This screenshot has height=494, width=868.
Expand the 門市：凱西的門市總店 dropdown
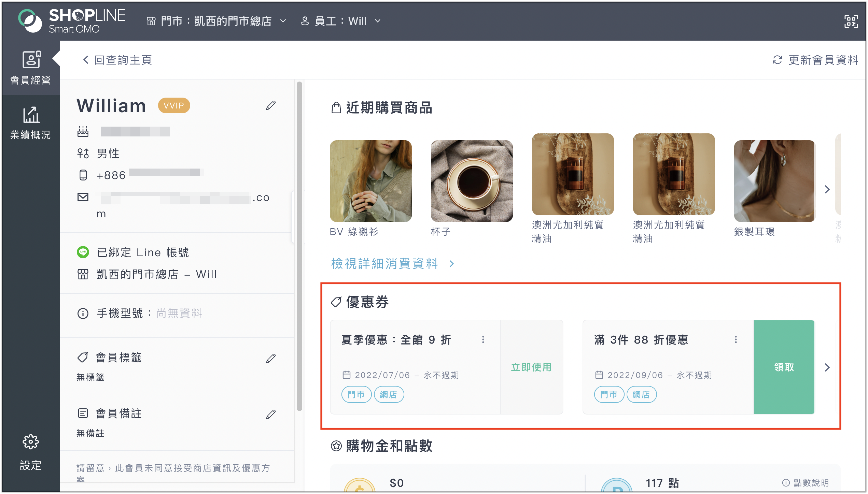(x=217, y=21)
